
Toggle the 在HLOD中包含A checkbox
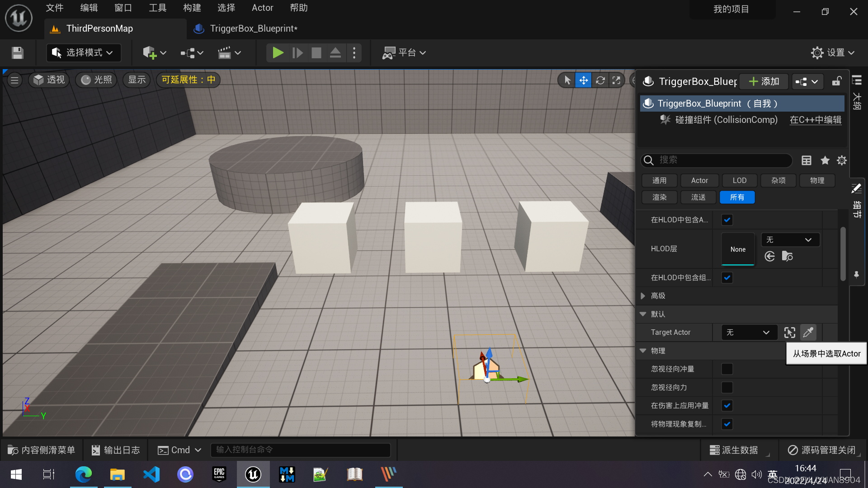click(x=727, y=220)
